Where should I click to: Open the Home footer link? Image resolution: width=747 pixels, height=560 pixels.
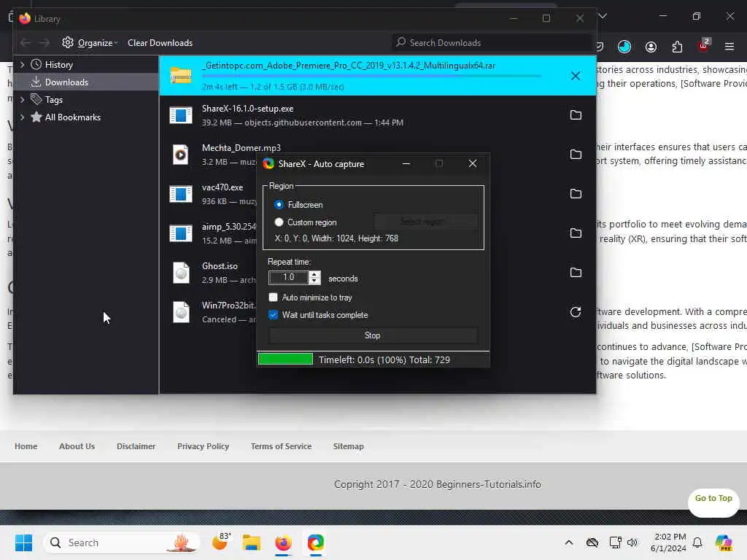click(x=26, y=446)
